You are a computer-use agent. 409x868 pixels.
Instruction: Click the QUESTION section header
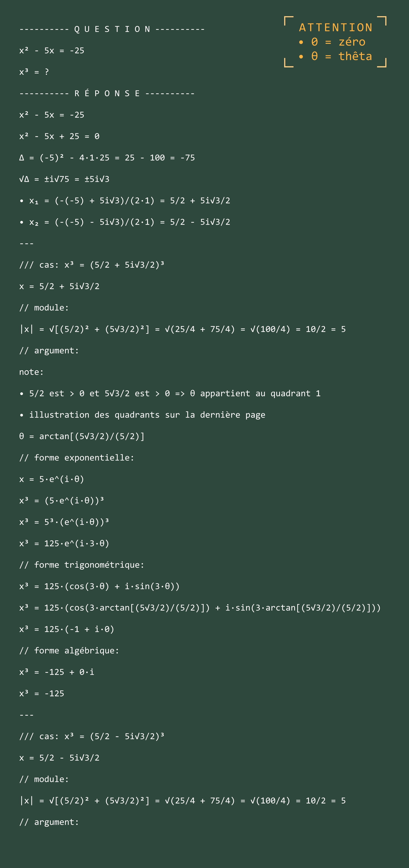pos(112,29)
